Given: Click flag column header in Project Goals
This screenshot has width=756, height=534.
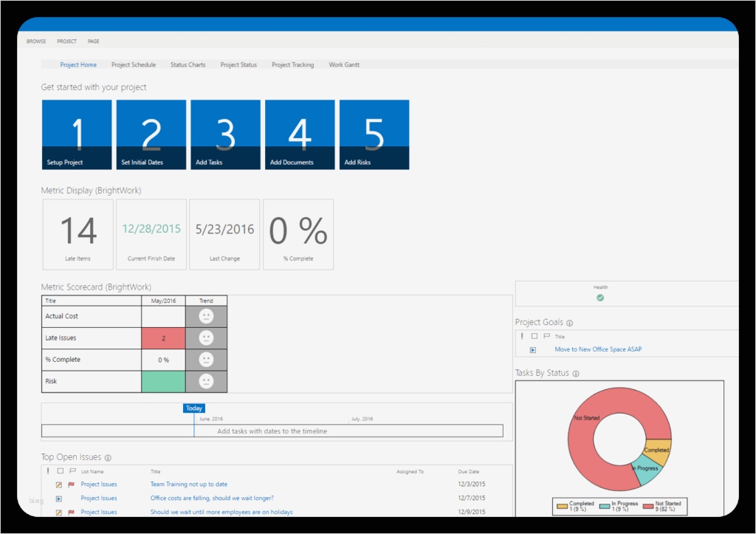Looking at the screenshot, I should 547,336.
